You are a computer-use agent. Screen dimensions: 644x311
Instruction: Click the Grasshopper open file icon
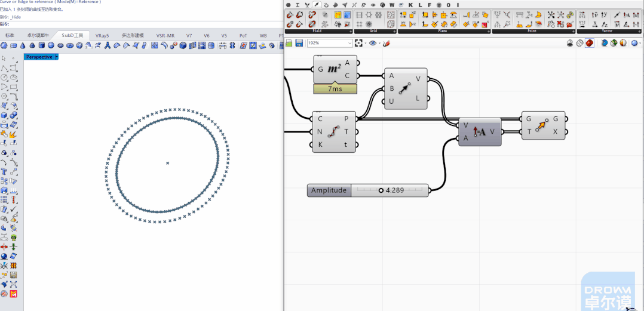[289, 43]
